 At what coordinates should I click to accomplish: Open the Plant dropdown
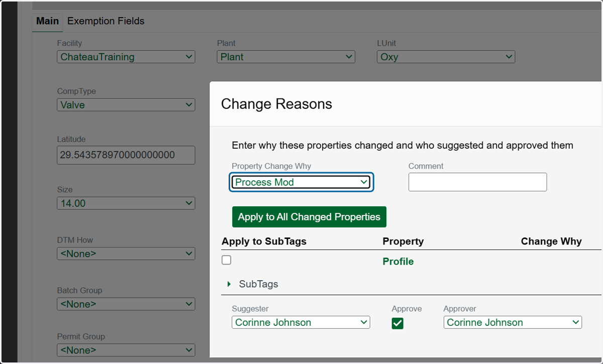[286, 57]
